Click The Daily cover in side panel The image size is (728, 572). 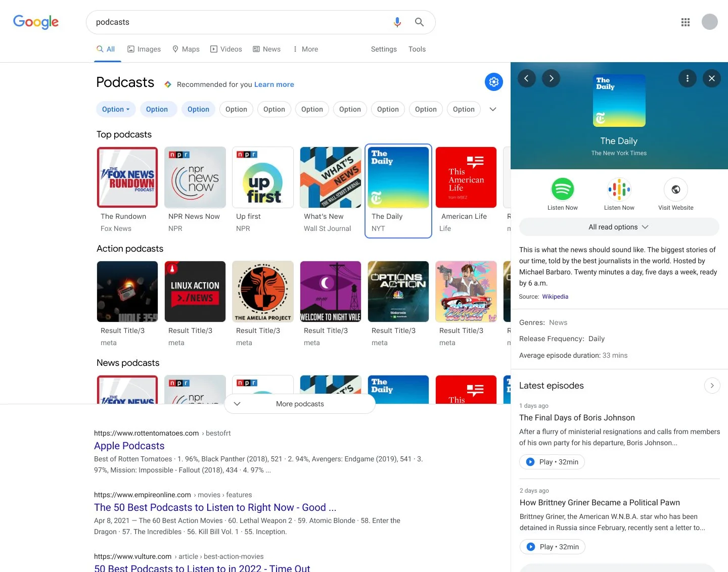point(619,101)
